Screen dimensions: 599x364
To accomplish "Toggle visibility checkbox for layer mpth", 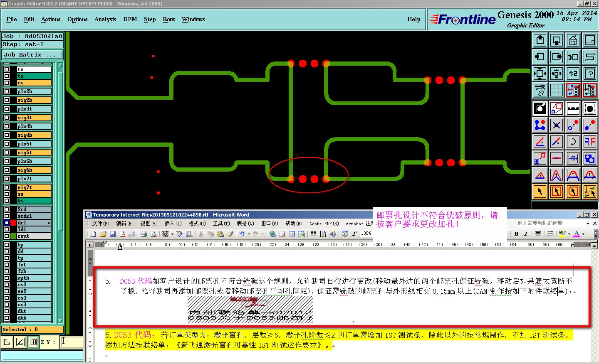I will coord(7,278).
